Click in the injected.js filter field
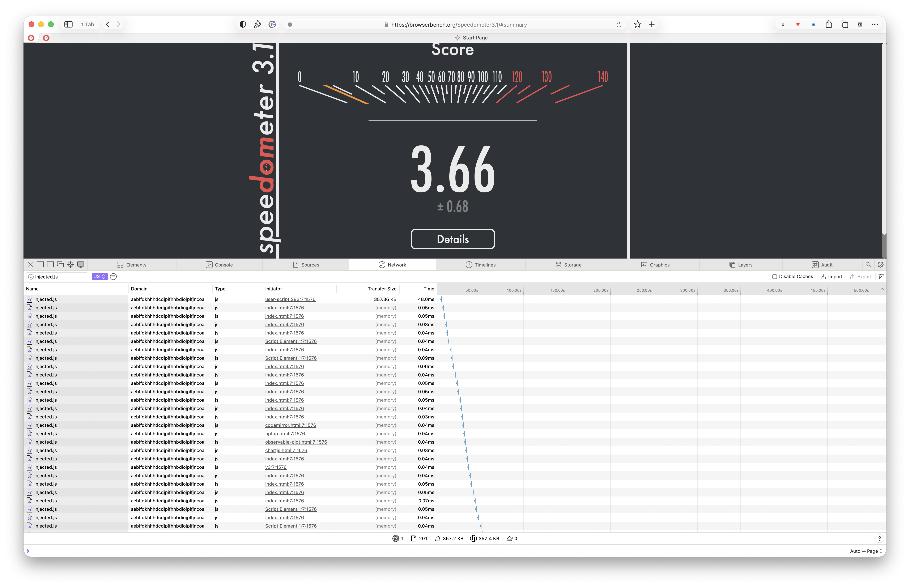Image resolution: width=910 pixels, height=588 pixels. pyautogui.click(x=59, y=277)
